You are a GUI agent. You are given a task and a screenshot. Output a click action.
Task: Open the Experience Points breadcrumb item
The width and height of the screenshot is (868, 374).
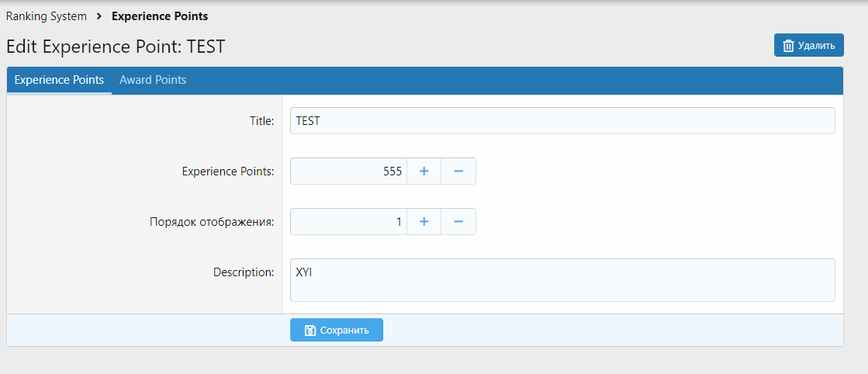click(x=160, y=16)
